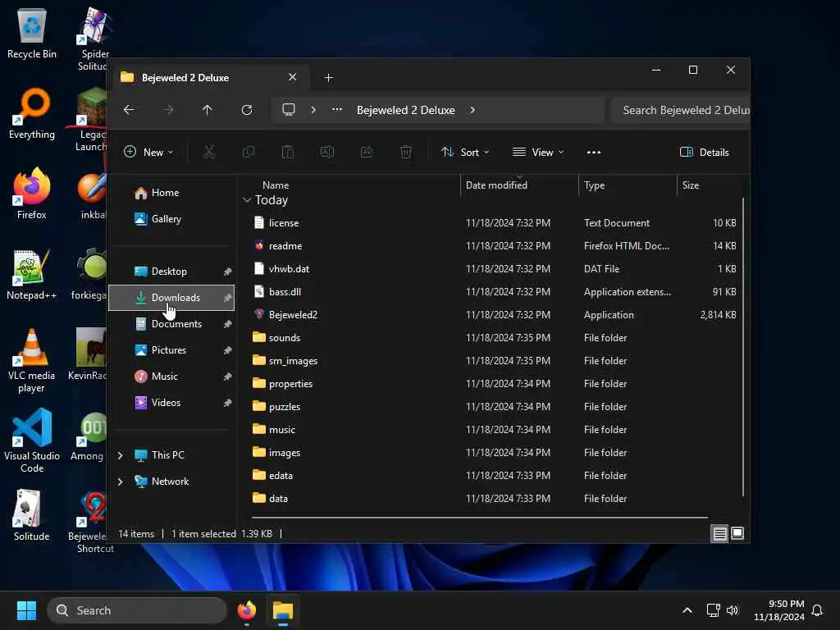Click the Paste clipboard icon
Viewport: 840px width, 630px height.
288,152
